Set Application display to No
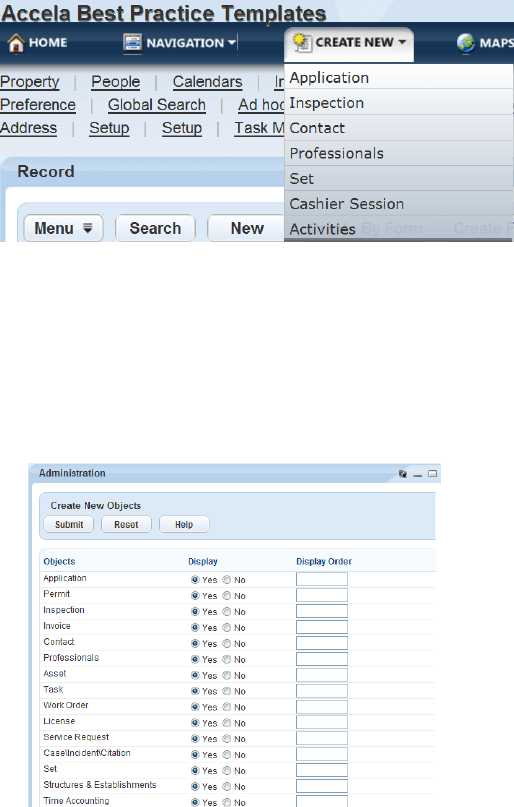Image resolution: width=514 pixels, height=807 pixels. pos(226,580)
